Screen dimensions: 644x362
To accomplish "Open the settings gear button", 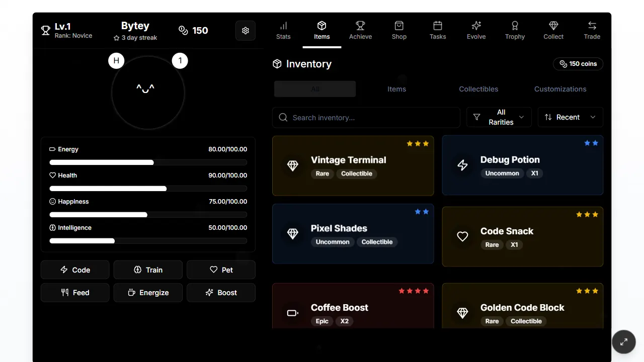I will [246, 31].
